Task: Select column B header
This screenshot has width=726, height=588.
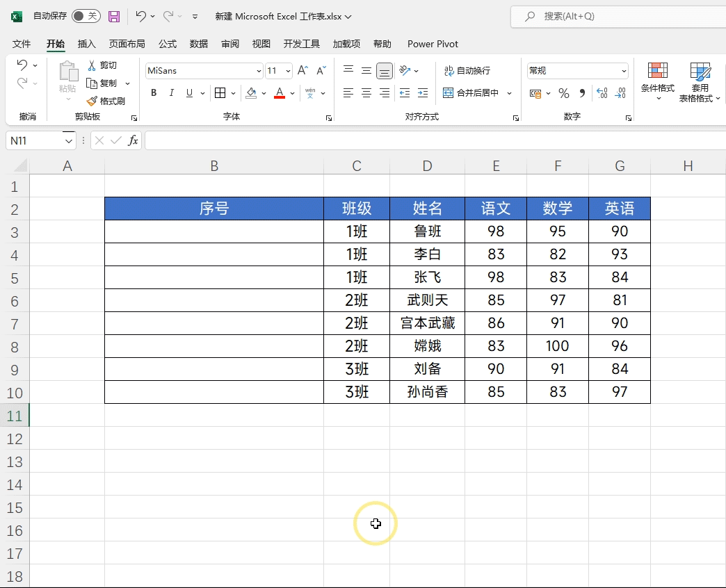Action: [214, 166]
